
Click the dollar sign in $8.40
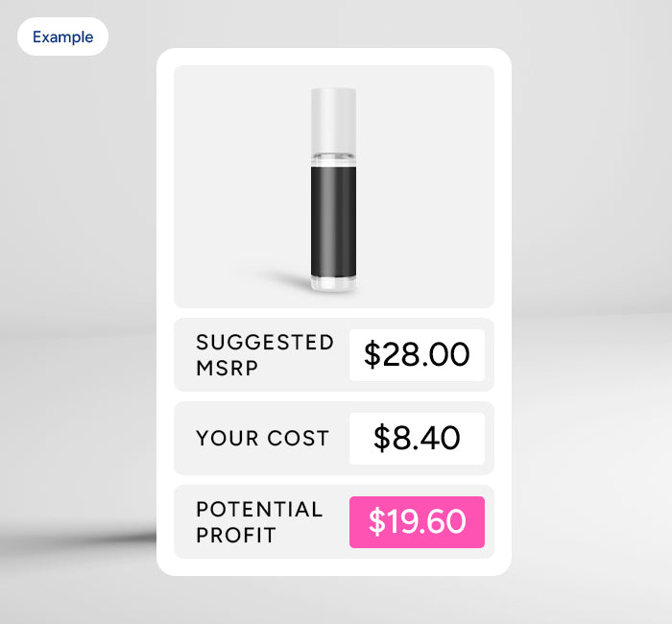point(382,439)
